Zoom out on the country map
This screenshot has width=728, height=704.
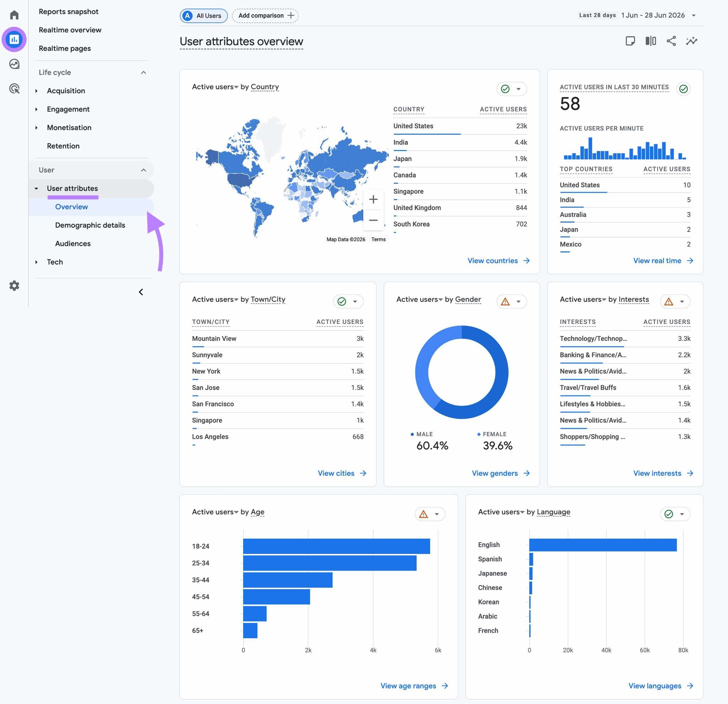tap(373, 220)
